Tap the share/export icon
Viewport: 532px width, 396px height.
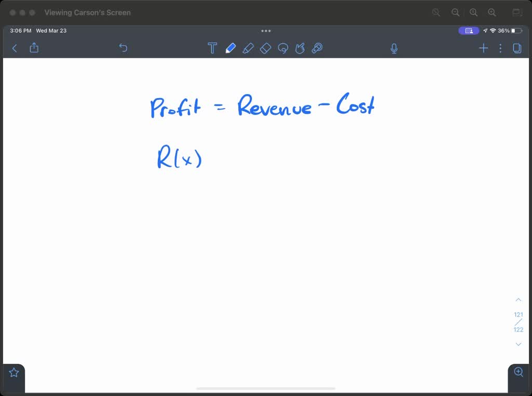[34, 48]
